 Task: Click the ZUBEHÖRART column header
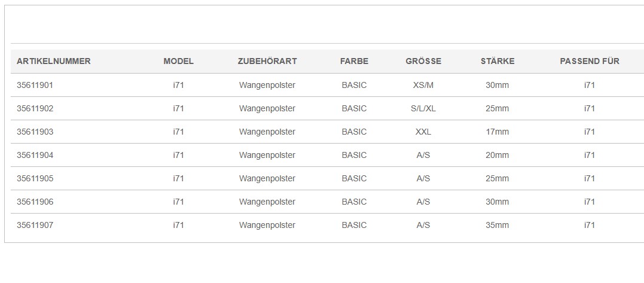[x=267, y=61]
